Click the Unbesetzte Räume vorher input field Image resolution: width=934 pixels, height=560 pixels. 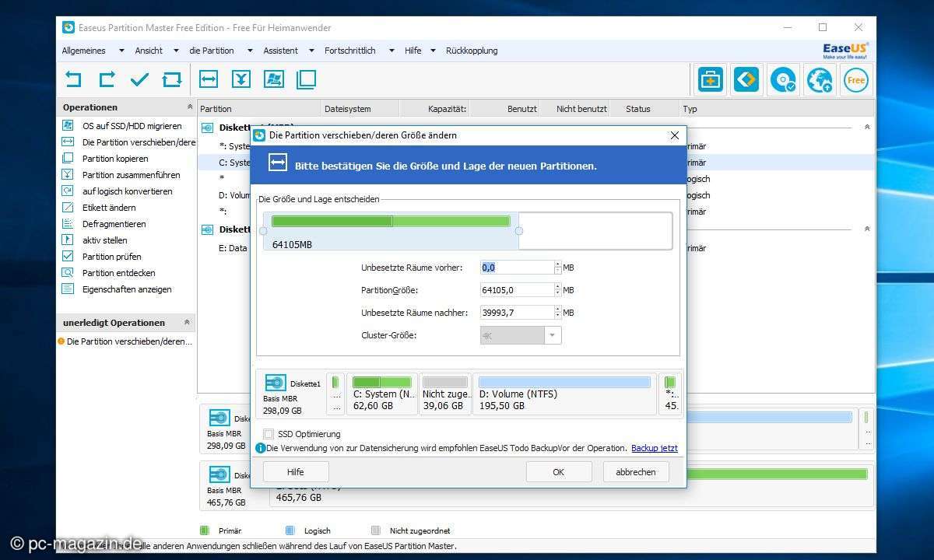coord(518,268)
